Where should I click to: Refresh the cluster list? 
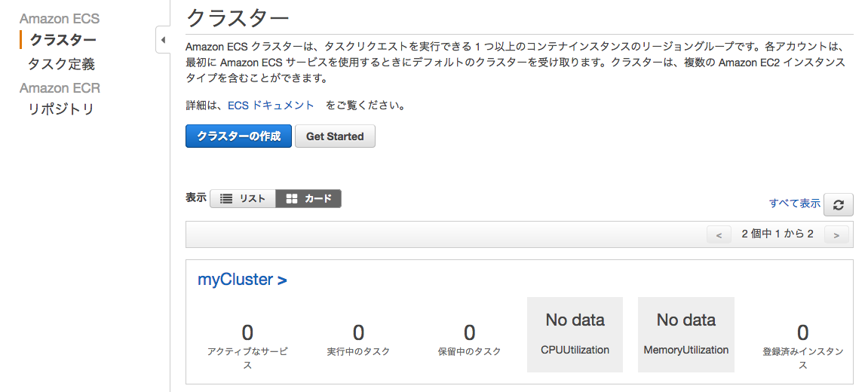(838, 204)
